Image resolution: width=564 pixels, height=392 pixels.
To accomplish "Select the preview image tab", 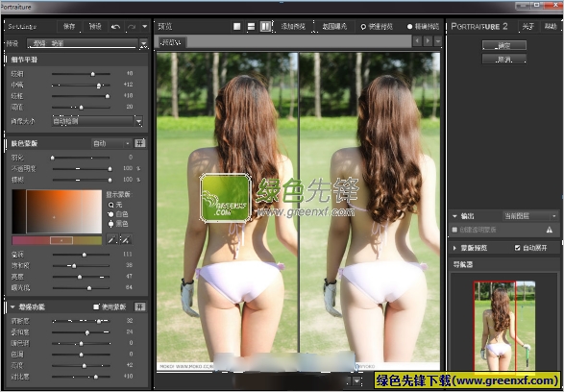I will click(x=172, y=42).
